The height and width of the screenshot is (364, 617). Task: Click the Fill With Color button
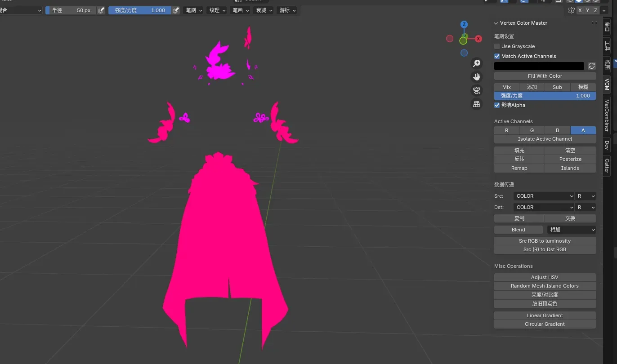click(545, 76)
